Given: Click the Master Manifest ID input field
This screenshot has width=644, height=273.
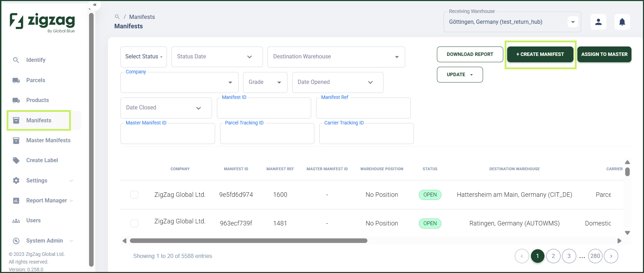Looking at the screenshot, I should point(168,134).
